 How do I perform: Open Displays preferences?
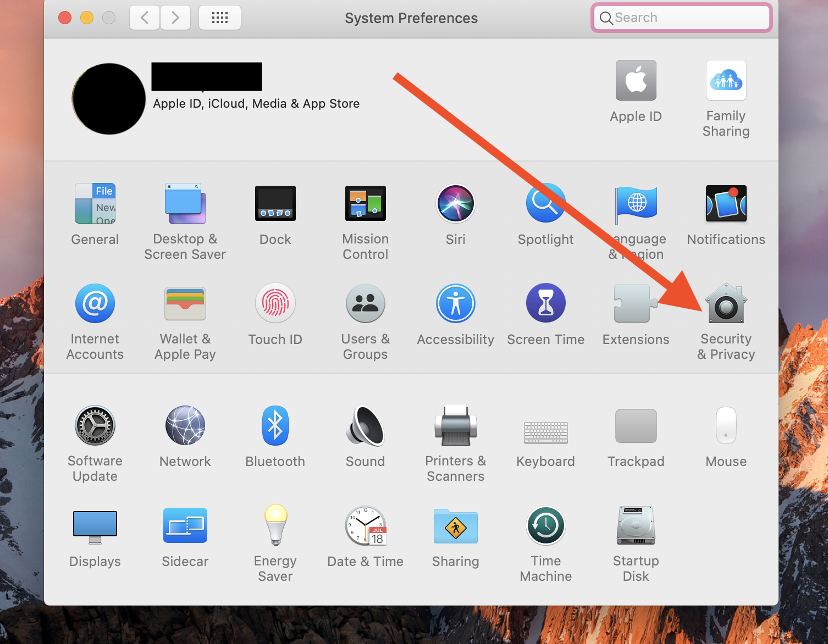(x=95, y=527)
